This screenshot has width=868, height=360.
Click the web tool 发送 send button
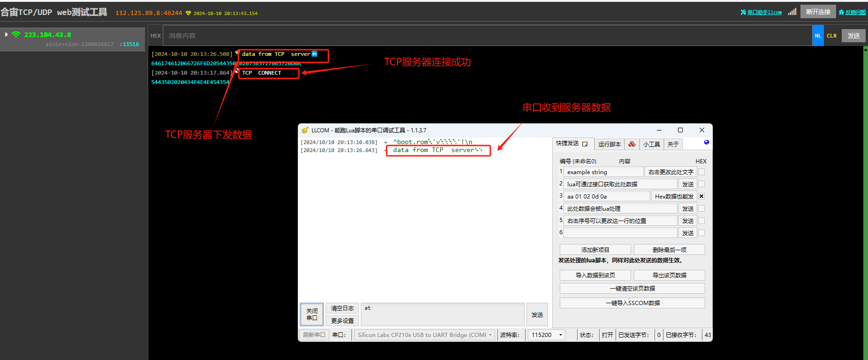tap(853, 36)
